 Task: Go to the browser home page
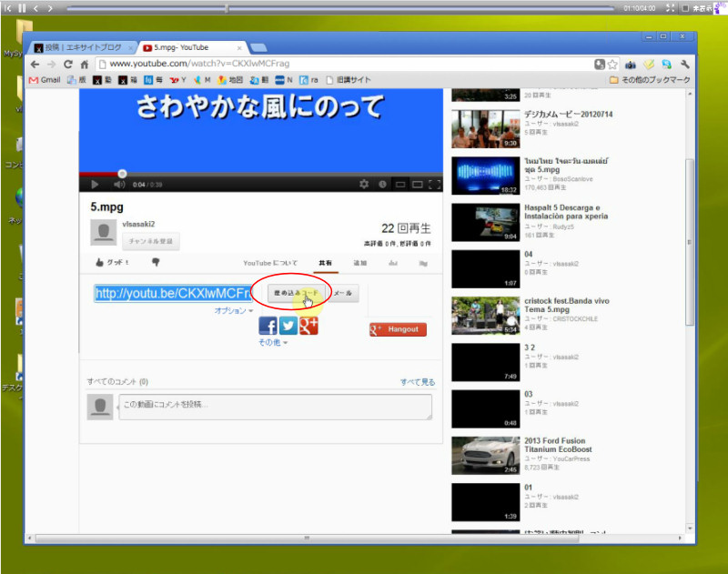tap(84, 64)
